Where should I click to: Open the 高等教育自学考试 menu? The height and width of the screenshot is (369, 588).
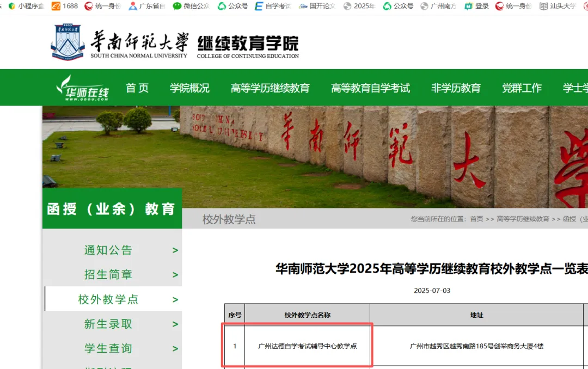tap(370, 88)
